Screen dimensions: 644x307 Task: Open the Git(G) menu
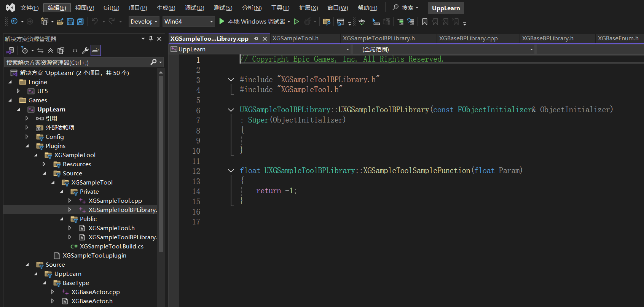coord(112,8)
